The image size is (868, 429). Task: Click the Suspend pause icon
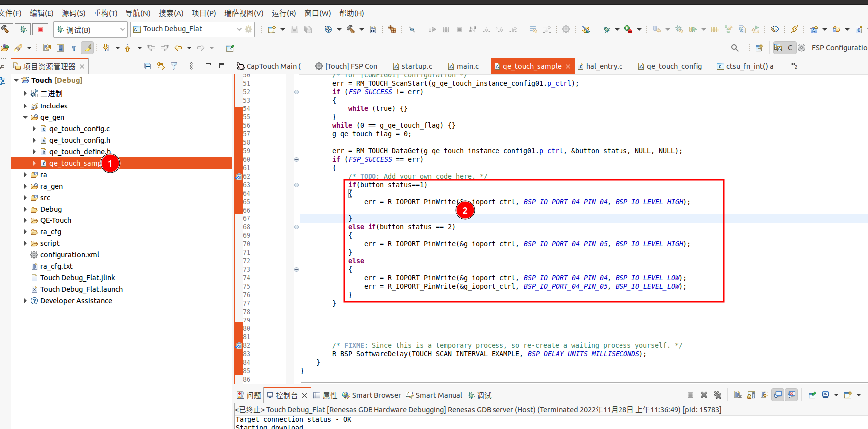[446, 29]
